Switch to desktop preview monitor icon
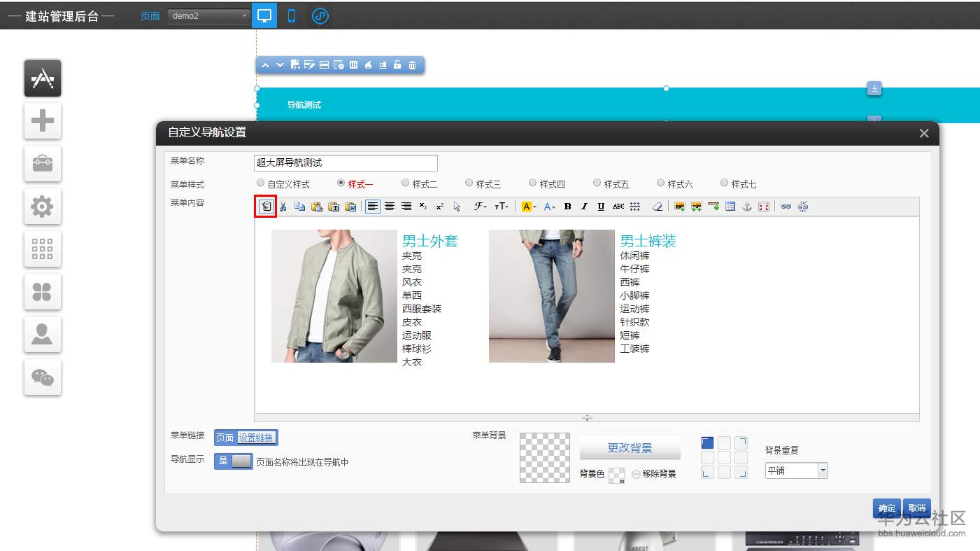This screenshot has height=551, width=980. tap(264, 15)
